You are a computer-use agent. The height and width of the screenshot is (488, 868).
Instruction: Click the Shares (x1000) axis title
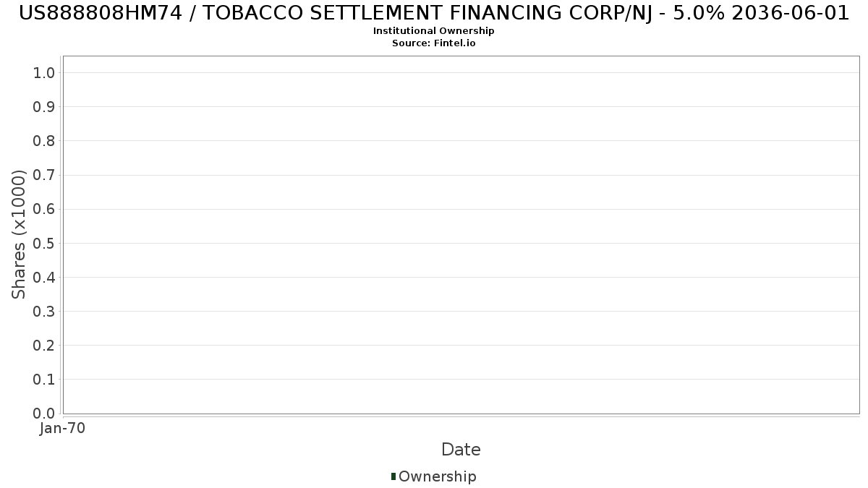[x=20, y=234]
